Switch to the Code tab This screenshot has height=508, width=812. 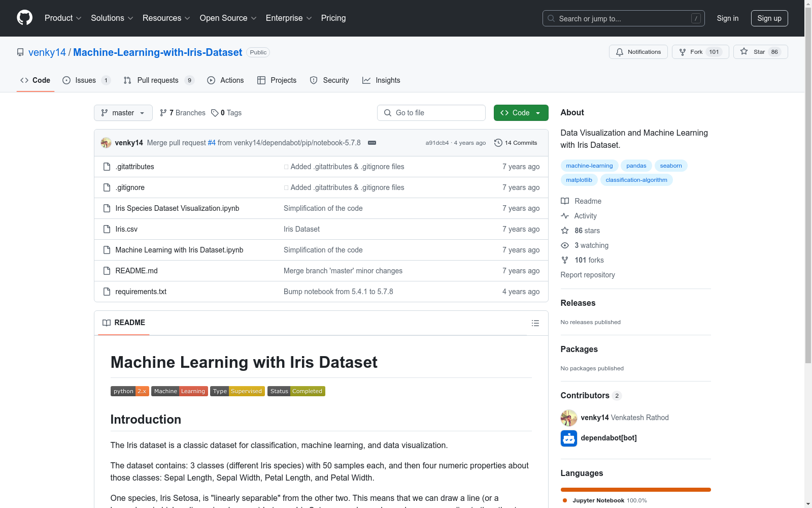[x=36, y=80]
